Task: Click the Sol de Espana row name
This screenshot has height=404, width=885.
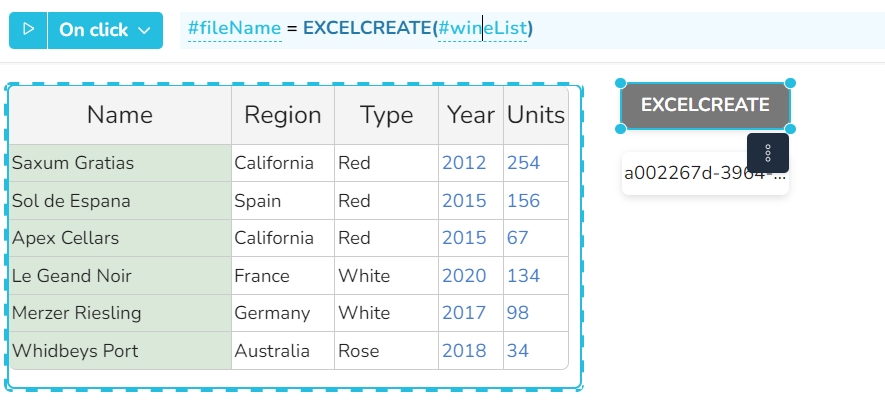Action: click(71, 201)
